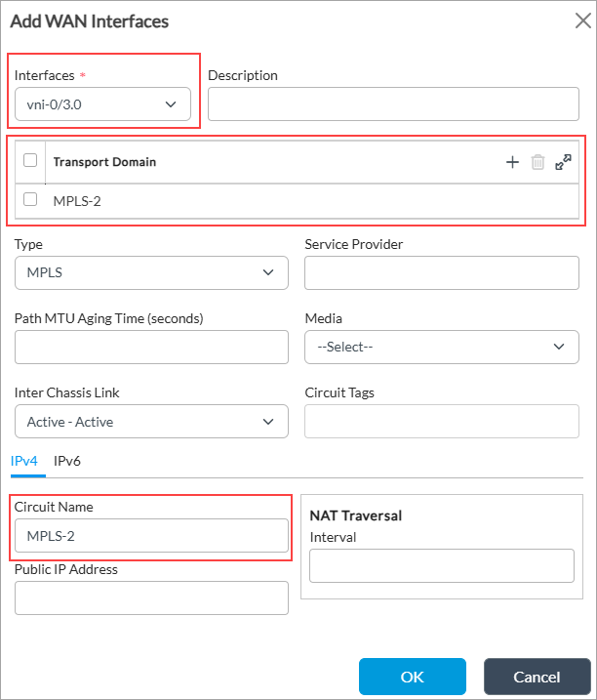Click the plus icon to add Transport Domain
The height and width of the screenshot is (700, 597).
coord(512,162)
